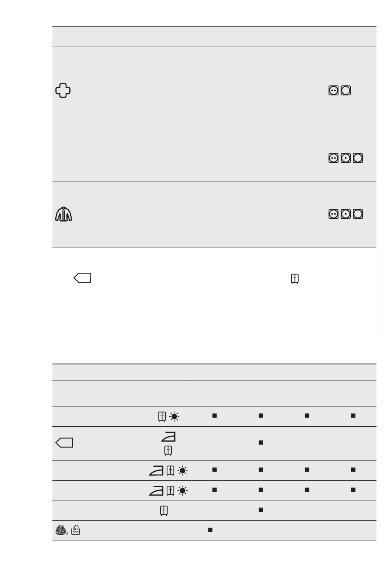
Task: Click the lone cupboard icon right of the tag symbol
Action: click(x=295, y=279)
